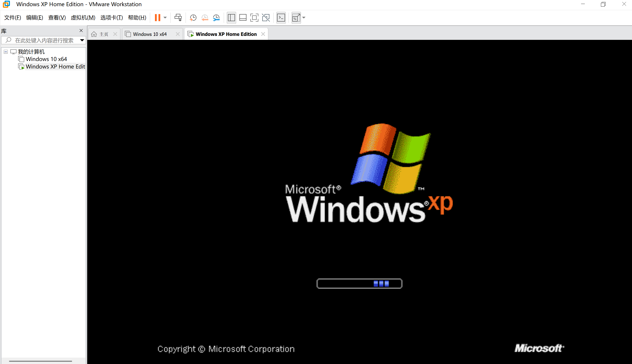Toggle the thumbnail bar view

point(243,17)
